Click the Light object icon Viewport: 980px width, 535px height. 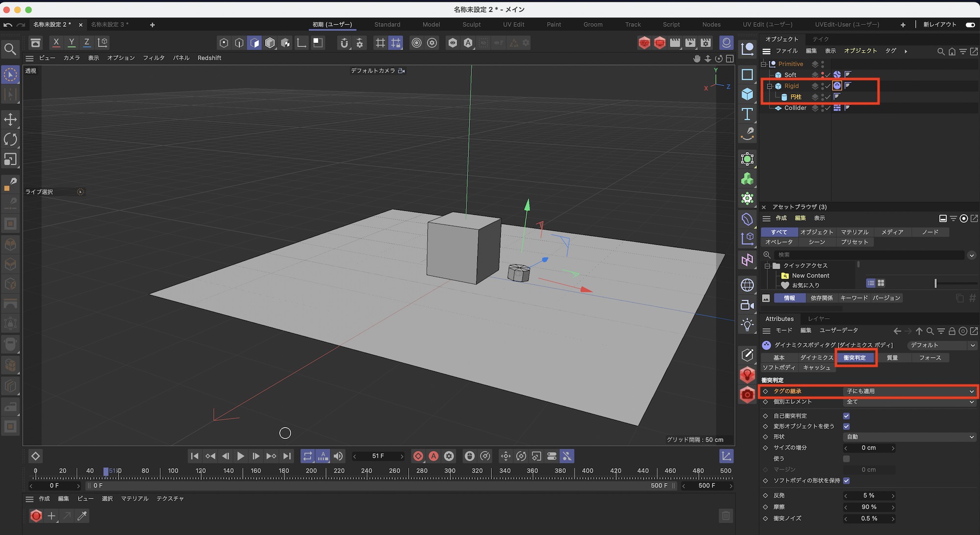pyautogui.click(x=747, y=325)
